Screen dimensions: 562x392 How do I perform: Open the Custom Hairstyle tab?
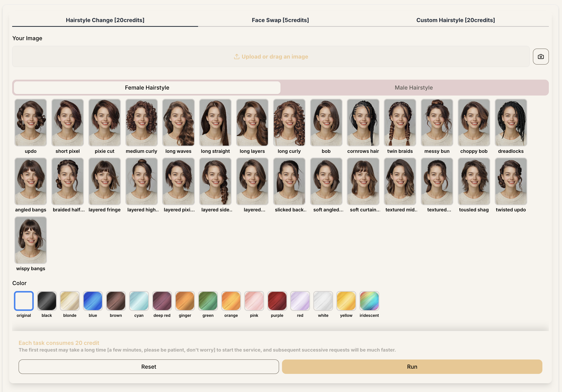(x=456, y=20)
